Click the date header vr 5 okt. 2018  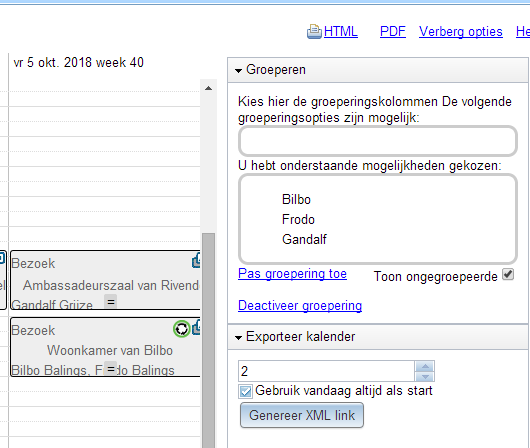pyautogui.click(x=78, y=63)
